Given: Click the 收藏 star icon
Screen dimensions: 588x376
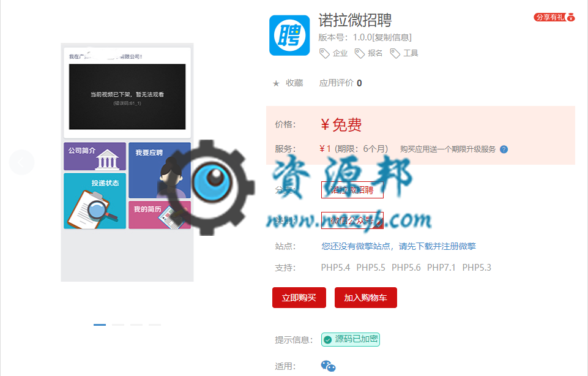Looking at the screenshot, I should (x=276, y=83).
